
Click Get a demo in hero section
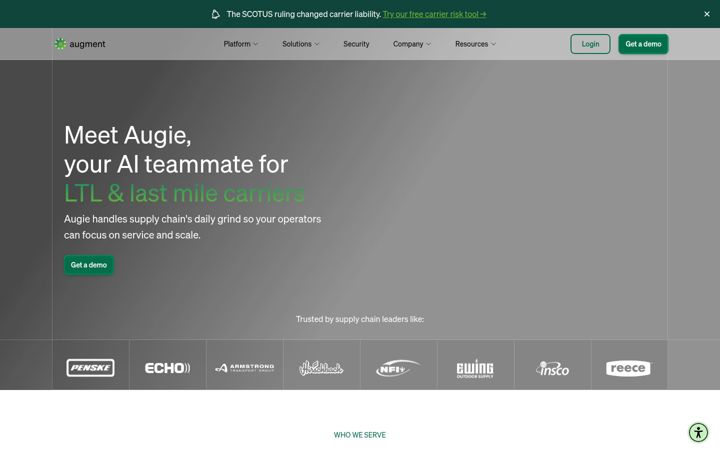[x=89, y=265]
